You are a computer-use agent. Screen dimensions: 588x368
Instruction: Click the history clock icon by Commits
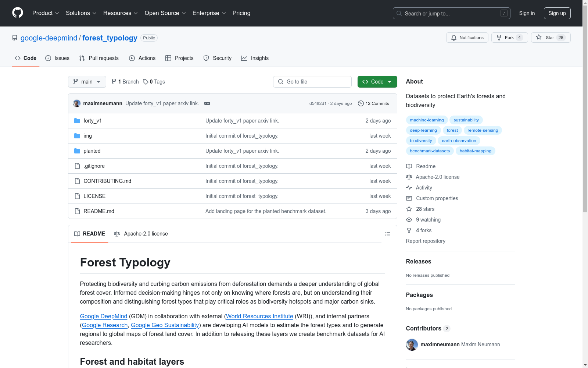[x=361, y=103]
